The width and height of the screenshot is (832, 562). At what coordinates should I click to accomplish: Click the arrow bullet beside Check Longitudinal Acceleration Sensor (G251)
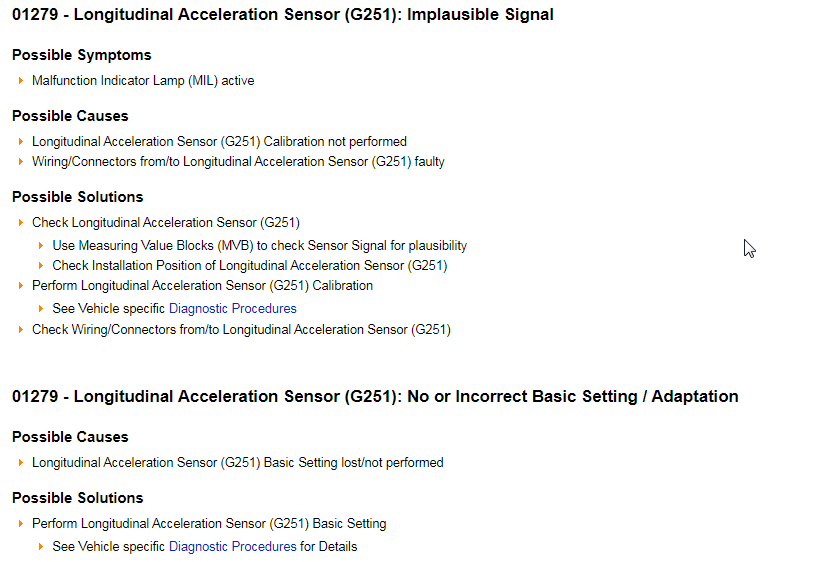21,223
